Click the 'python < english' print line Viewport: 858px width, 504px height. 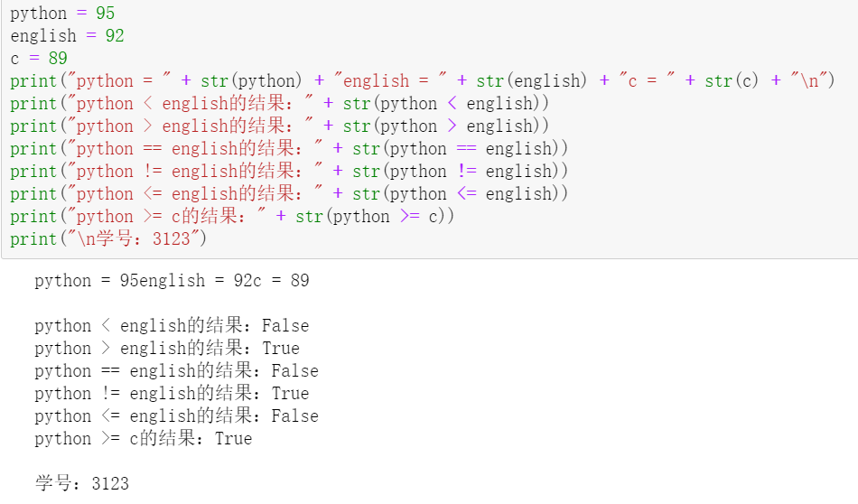point(280,104)
